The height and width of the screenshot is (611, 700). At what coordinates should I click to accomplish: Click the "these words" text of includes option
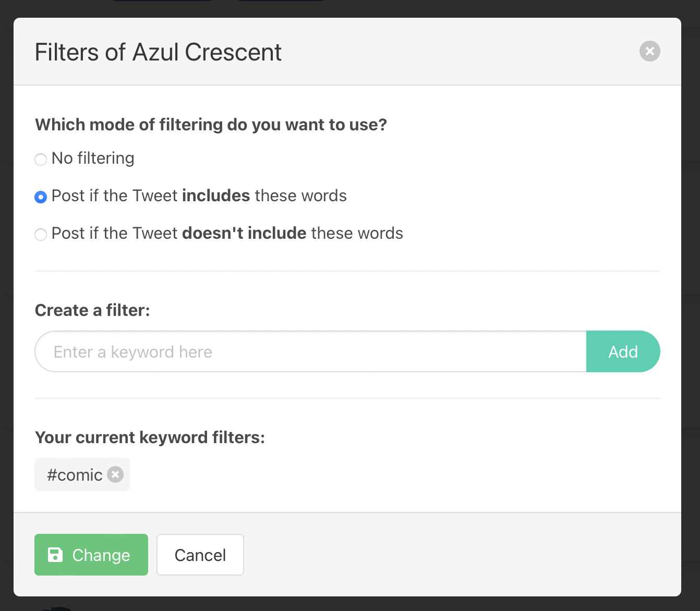pos(301,195)
